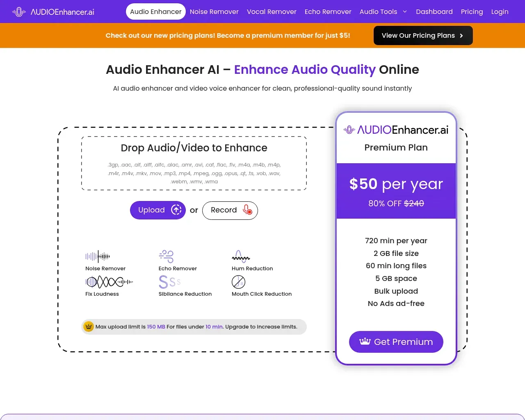
Task: Click the 720 min per year line
Action: 396,241
